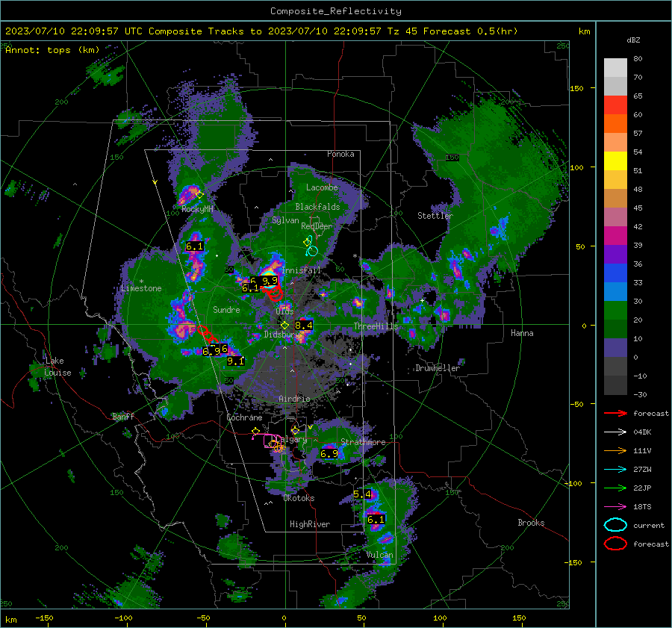Select red forecast ellipses south of Innisfail
Viewport: 672px width, 628px height.
[x=274, y=293]
